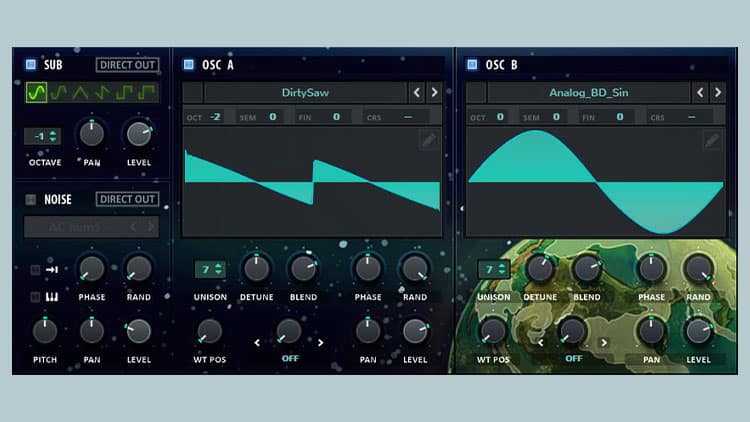This screenshot has width=750, height=422.
Task: Enable SUB Direct Out
Action: click(127, 65)
